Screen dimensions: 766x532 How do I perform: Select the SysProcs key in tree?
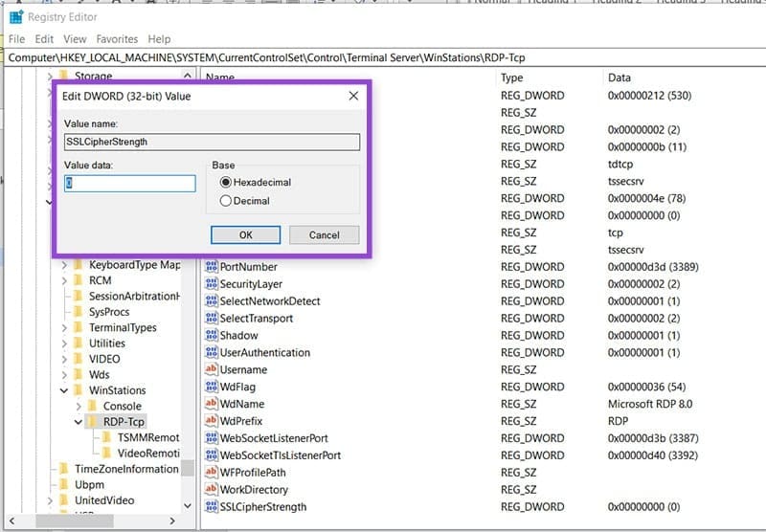coord(109,312)
